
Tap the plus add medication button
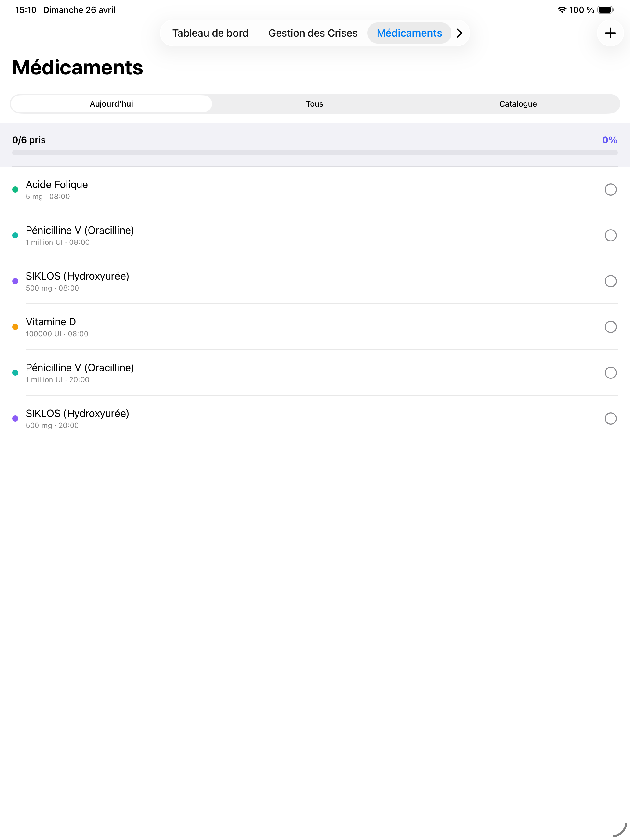(610, 33)
